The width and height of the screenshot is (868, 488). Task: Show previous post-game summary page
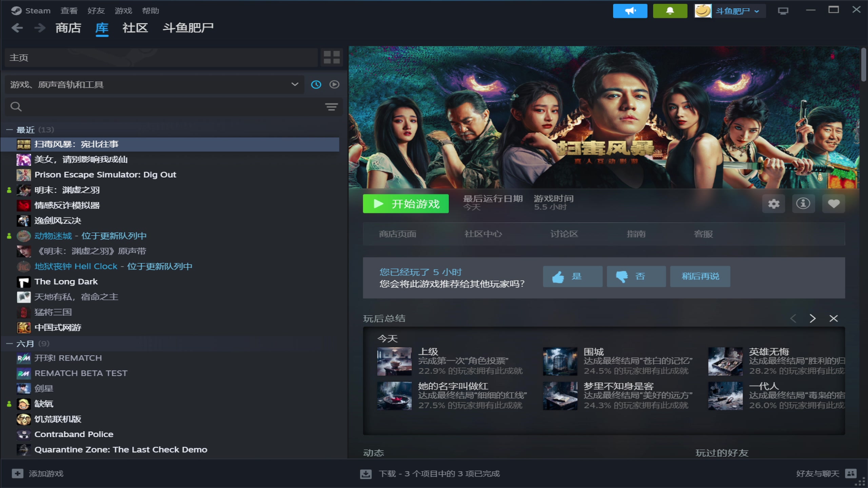[793, 319]
